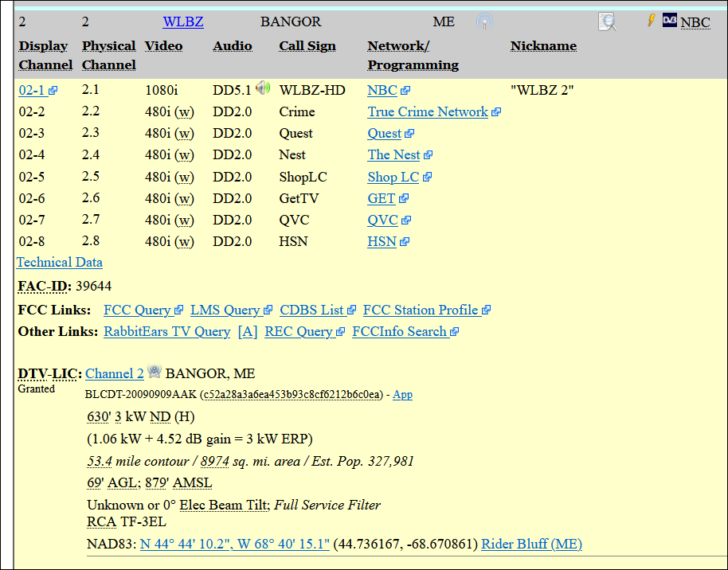The height and width of the screenshot is (570, 728).
Task: Open display channel 02-1 link
Action: (x=37, y=90)
